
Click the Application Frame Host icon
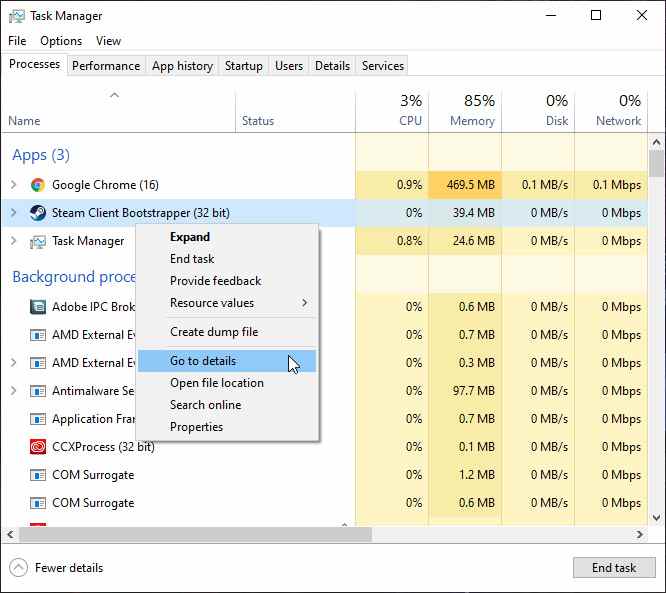click(x=38, y=419)
